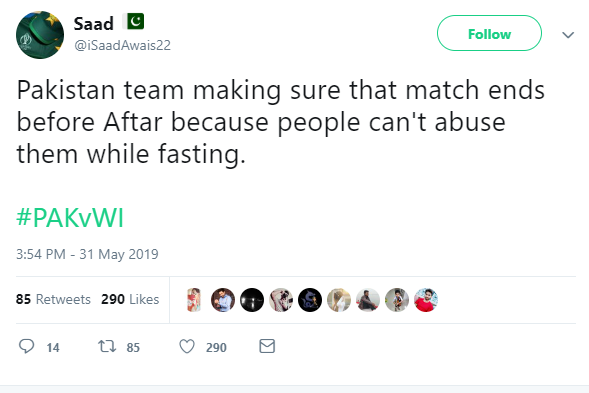Send via direct message envelope icon
The width and height of the screenshot is (589, 393).
point(267,346)
